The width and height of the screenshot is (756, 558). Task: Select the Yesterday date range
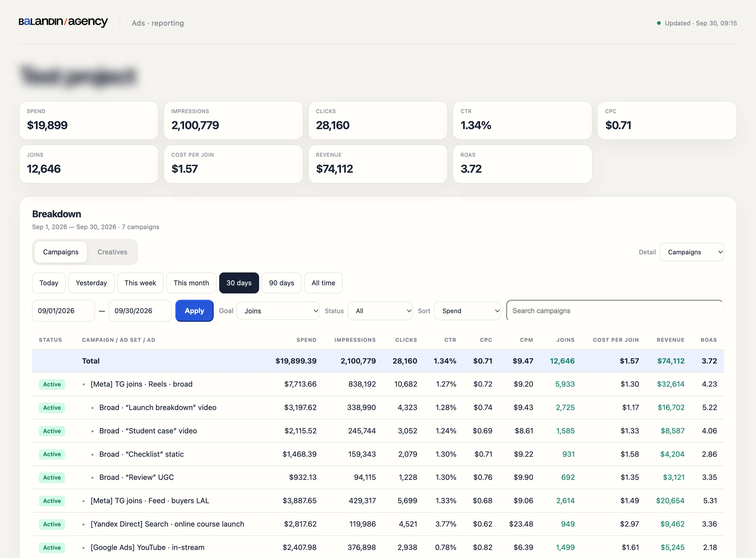(x=91, y=283)
